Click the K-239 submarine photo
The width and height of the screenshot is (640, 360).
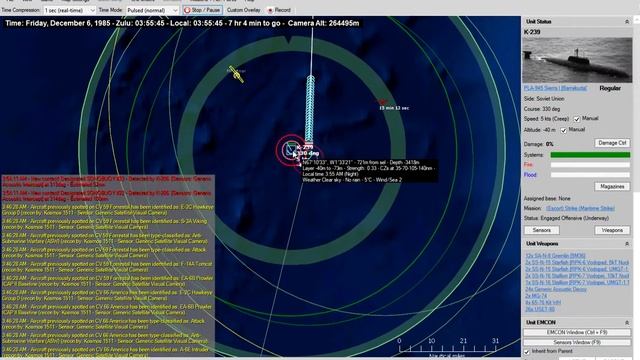[x=577, y=60]
